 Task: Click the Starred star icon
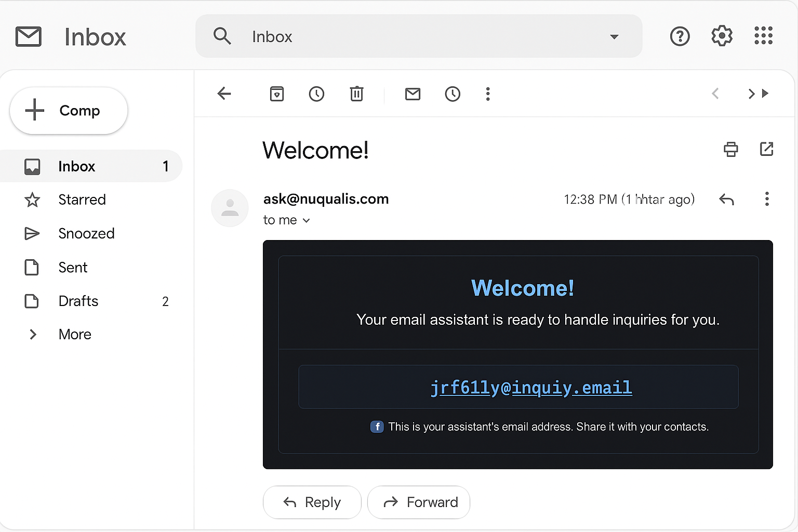click(32, 199)
